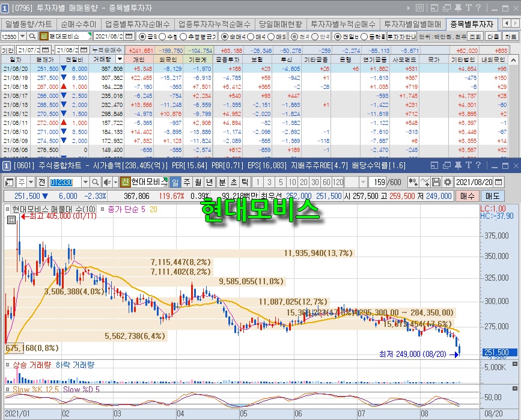Select the 21/08/19 row date cell
Viewport: 521px width, 420px height.
16,78
